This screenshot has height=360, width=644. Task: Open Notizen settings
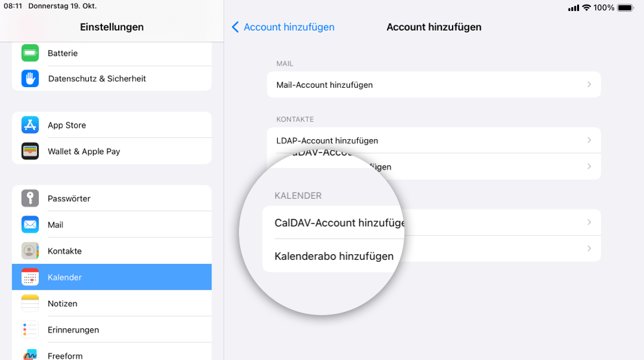coord(112,303)
